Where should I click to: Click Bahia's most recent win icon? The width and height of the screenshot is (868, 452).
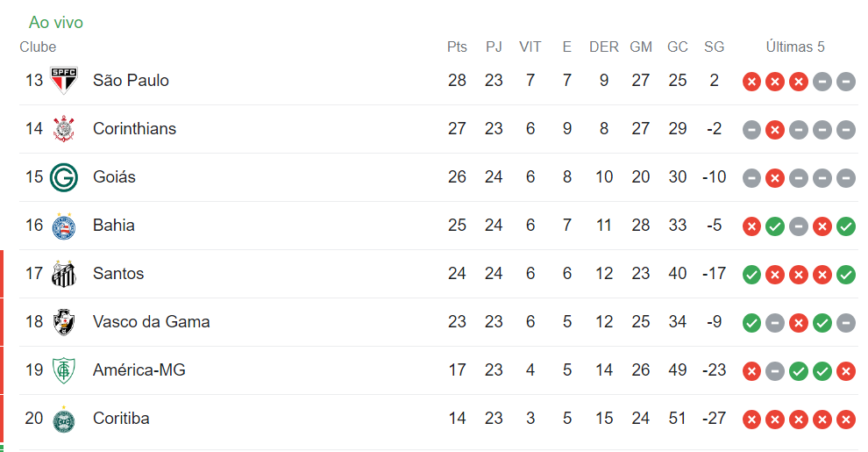click(845, 226)
